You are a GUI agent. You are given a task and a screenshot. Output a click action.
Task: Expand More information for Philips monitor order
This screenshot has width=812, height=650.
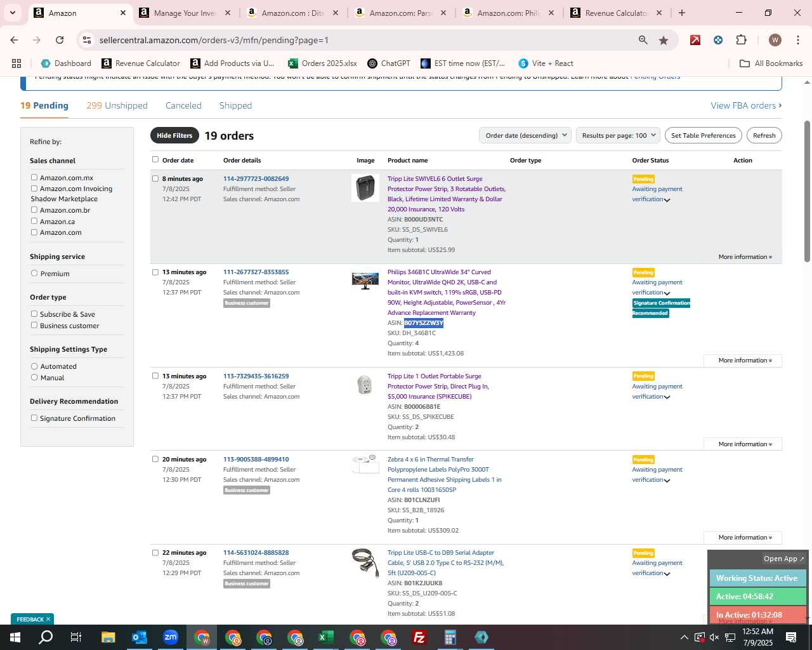click(x=743, y=361)
